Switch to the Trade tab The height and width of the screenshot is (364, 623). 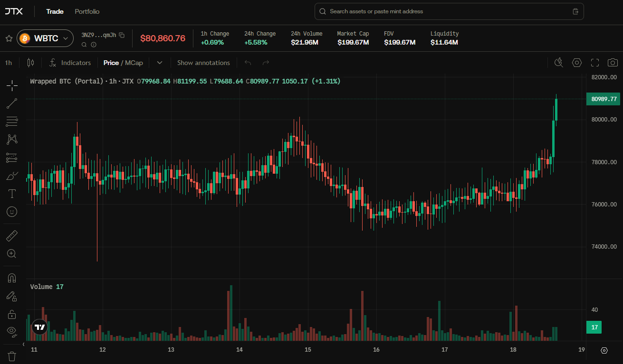coord(55,11)
